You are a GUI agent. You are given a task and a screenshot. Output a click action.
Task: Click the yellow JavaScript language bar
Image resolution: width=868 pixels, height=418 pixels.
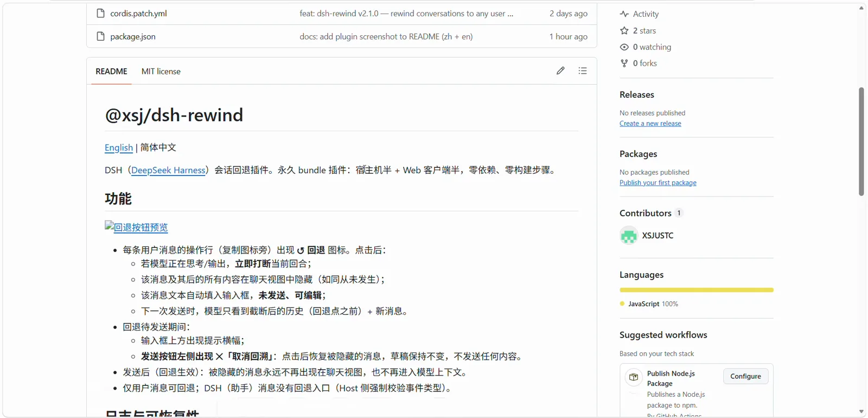point(697,290)
